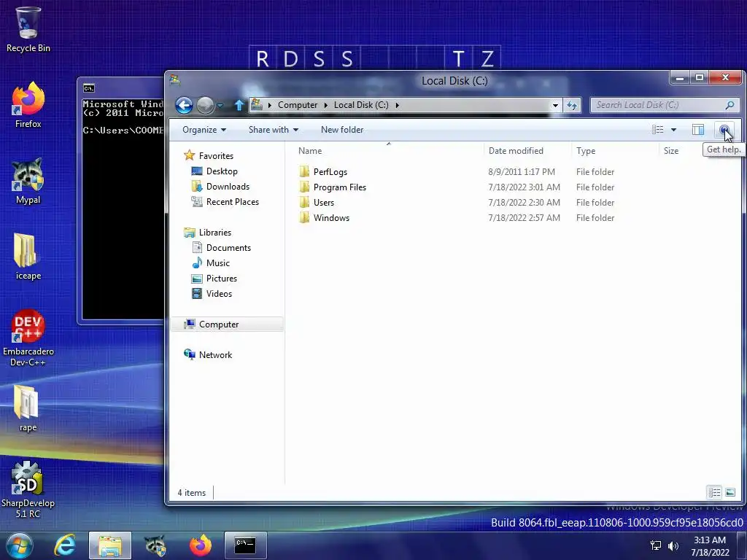Click the Command Prompt window title bar icon
747x560 pixels.
88,88
